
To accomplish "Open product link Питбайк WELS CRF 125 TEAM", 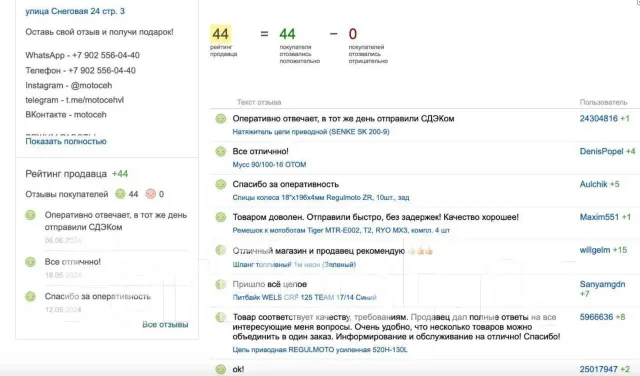I will [x=304, y=297].
